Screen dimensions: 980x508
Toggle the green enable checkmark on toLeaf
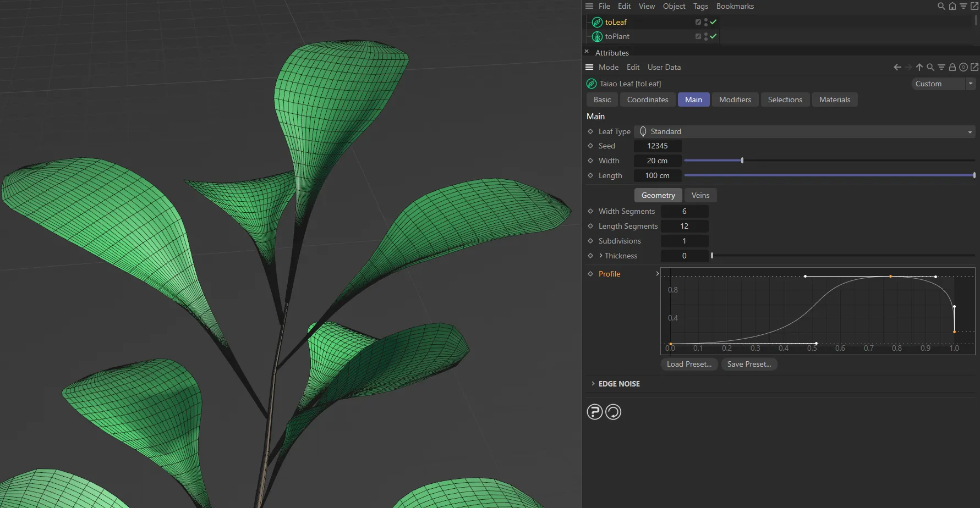point(713,22)
